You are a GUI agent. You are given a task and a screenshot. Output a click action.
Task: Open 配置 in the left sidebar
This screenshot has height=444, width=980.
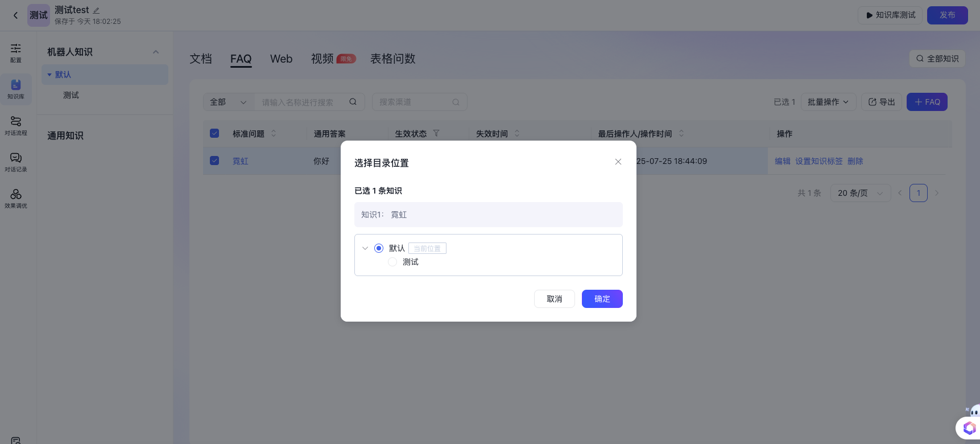pos(16,53)
